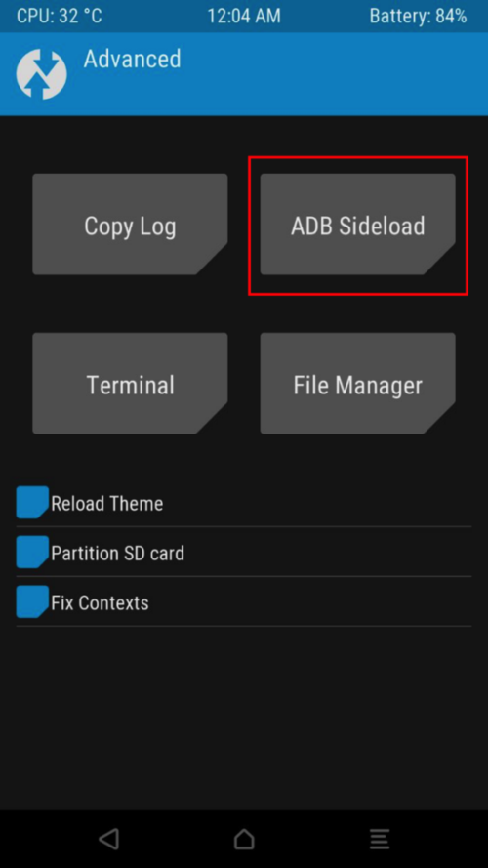Tap the Advanced page title

132,59
